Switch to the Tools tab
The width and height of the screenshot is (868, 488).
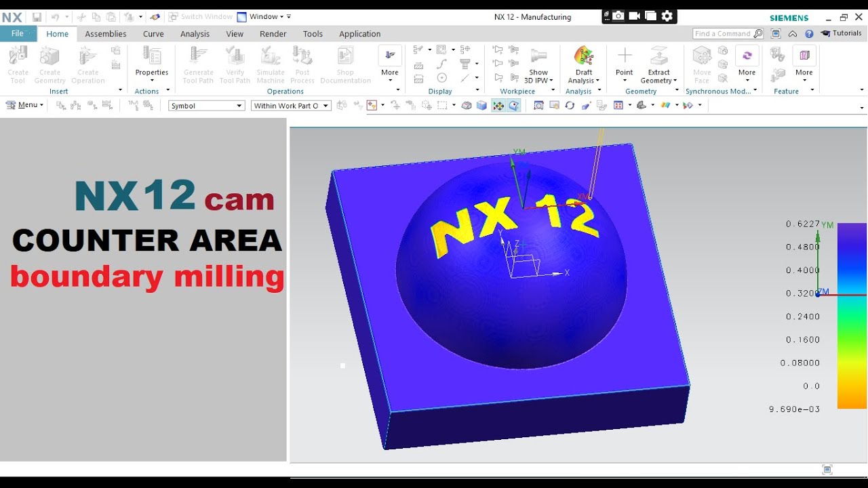tap(313, 34)
